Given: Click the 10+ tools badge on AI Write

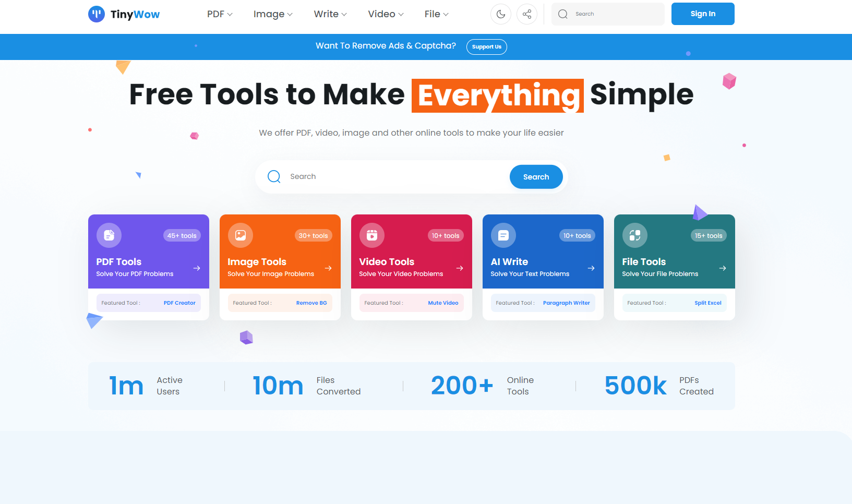Looking at the screenshot, I should coord(577,236).
